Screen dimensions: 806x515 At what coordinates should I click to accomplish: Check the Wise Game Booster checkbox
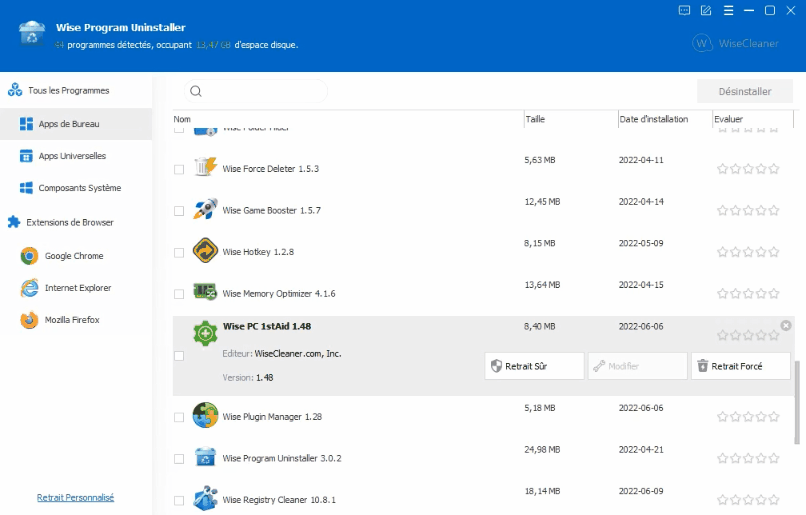coord(179,211)
